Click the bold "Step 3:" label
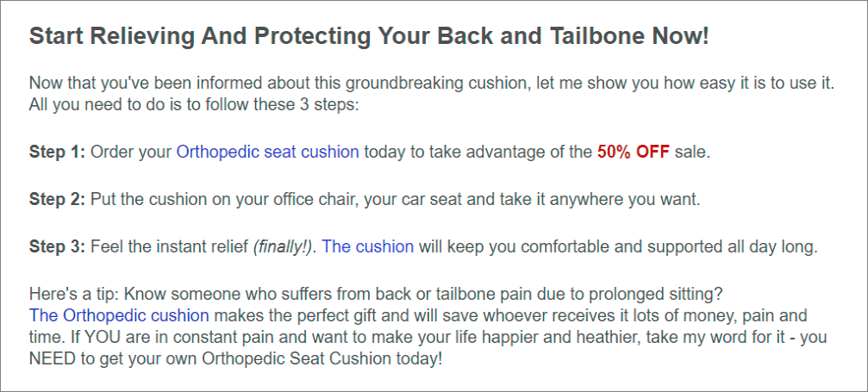Viewport: 868px width, 392px height. click(x=57, y=246)
